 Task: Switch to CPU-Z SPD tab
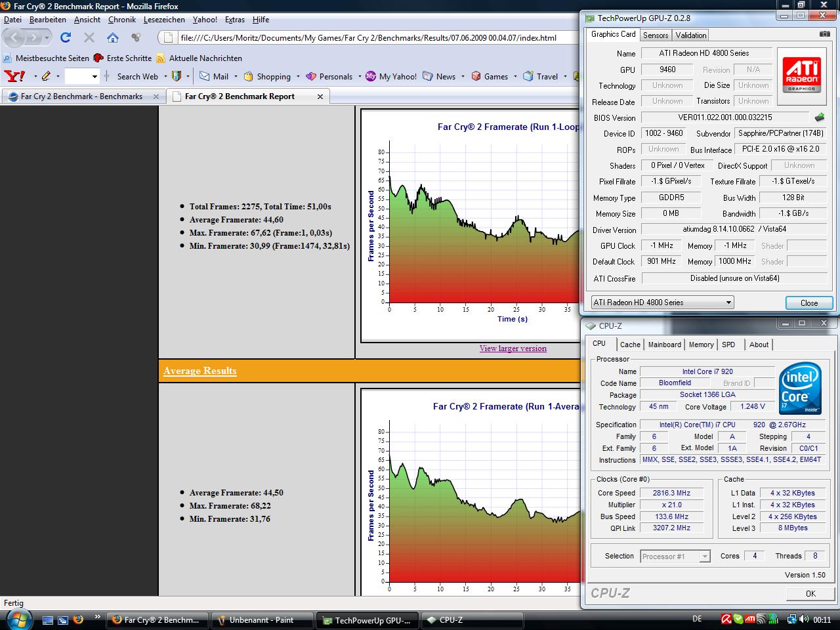coord(728,345)
